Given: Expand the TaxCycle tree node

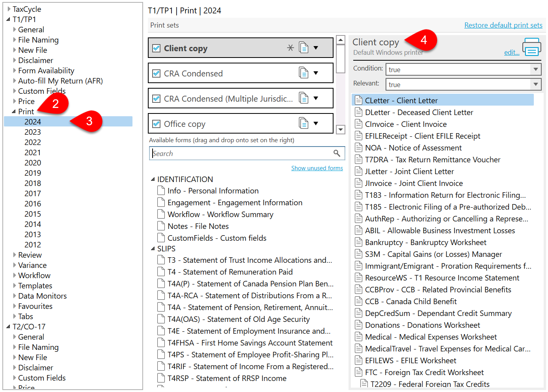Looking at the screenshot, I should [9, 9].
